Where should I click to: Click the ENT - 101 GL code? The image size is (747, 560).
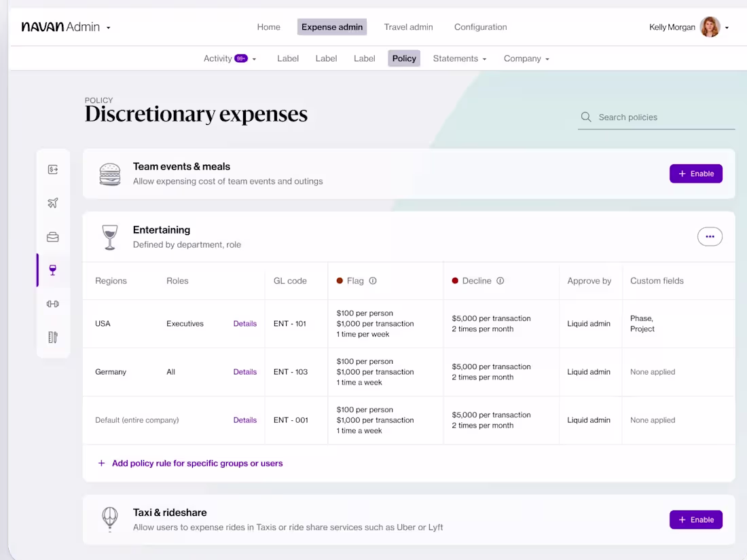(290, 324)
